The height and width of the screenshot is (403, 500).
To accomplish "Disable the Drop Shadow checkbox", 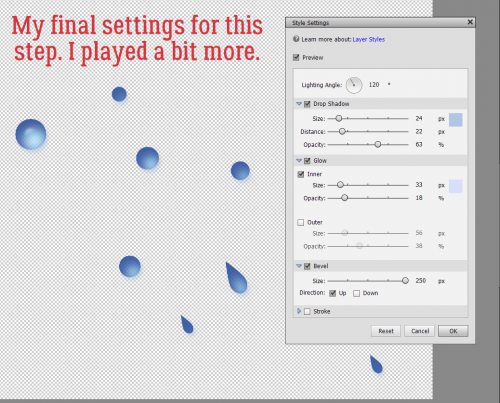I will (307, 104).
